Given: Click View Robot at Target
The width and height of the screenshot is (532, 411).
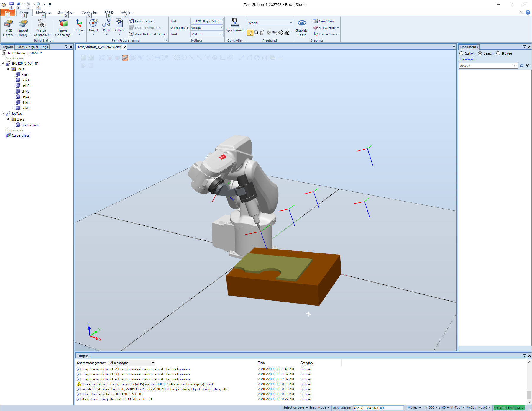Looking at the screenshot, I should tap(148, 34).
